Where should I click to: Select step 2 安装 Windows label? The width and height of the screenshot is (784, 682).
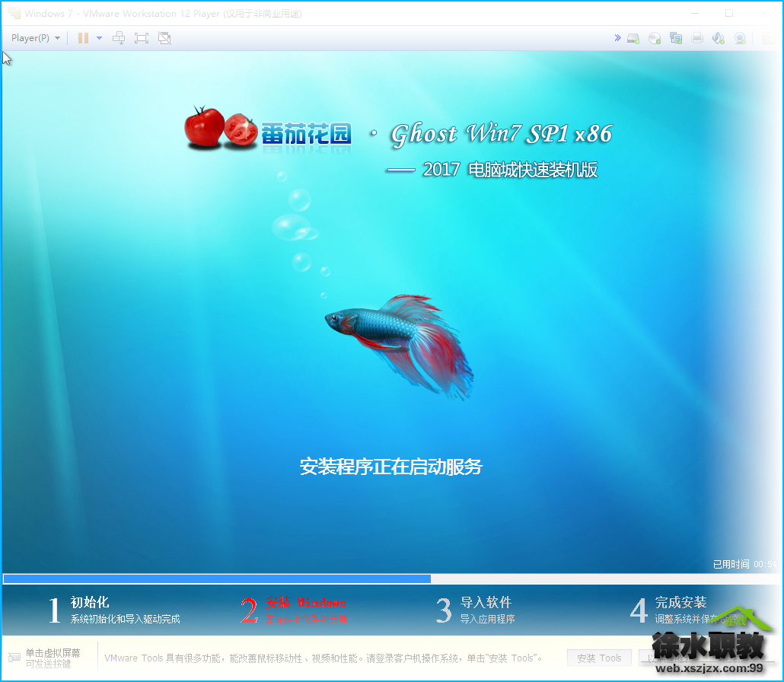306,602
